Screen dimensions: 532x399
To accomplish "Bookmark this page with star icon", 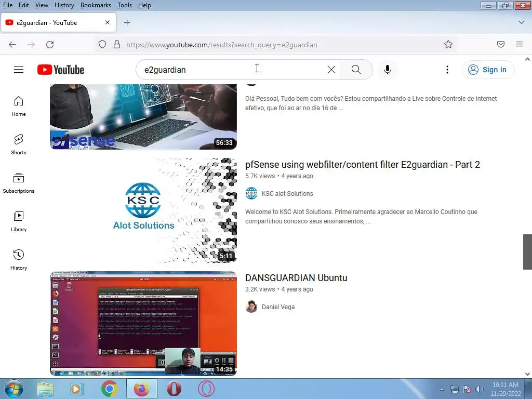I will (x=448, y=45).
